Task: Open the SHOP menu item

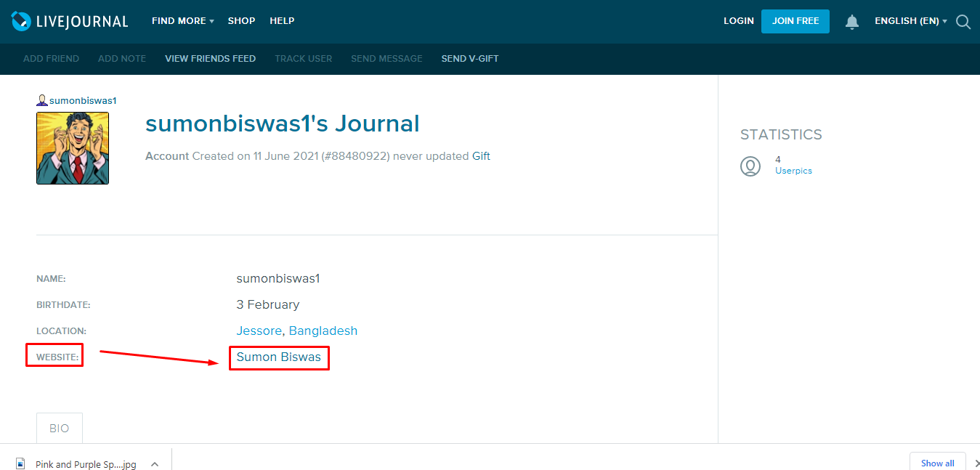Action: tap(241, 21)
